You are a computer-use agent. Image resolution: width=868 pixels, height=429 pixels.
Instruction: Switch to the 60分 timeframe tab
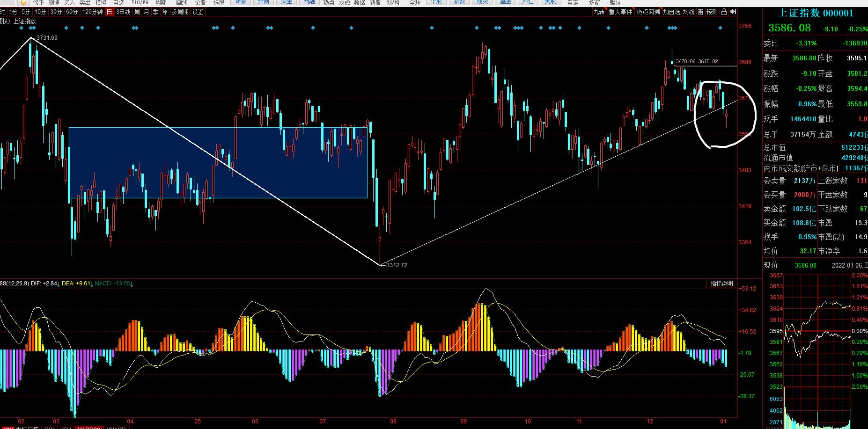[72, 12]
